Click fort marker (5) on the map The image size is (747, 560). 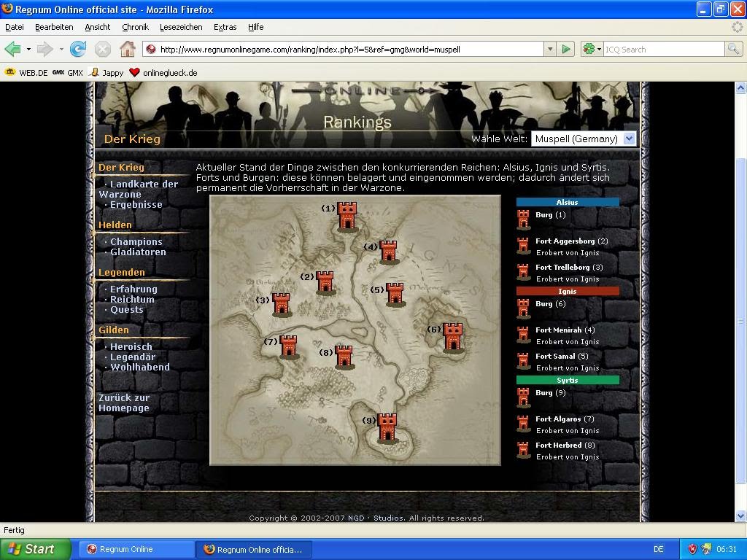(395, 295)
